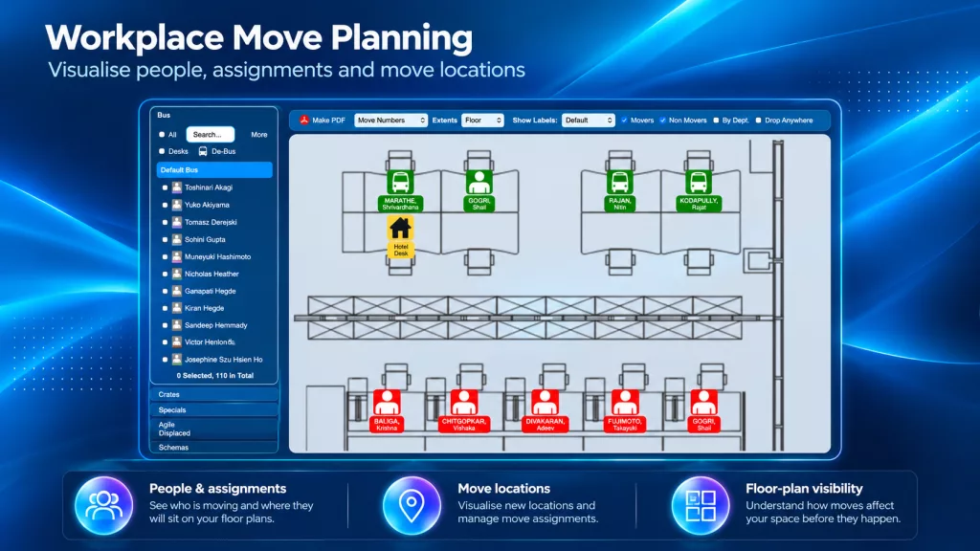Screen dimensions: 980x551
Task: Click the 'People & assignments' heading
Action: (217, 489)
